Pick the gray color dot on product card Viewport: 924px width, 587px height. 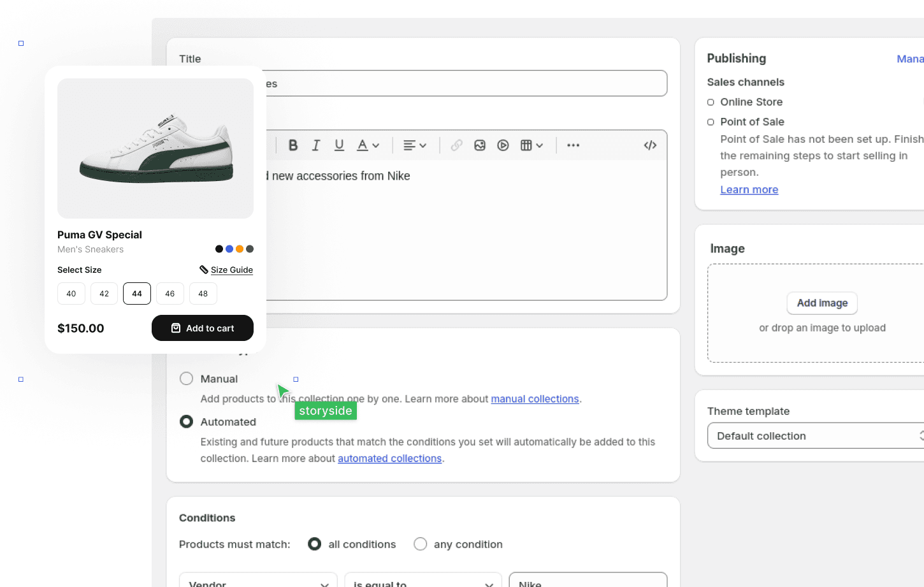pos(250,249)
